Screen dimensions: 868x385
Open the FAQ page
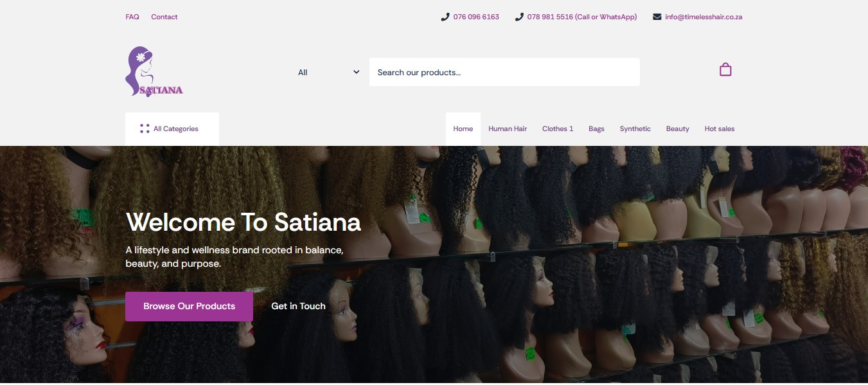[132, 16]
